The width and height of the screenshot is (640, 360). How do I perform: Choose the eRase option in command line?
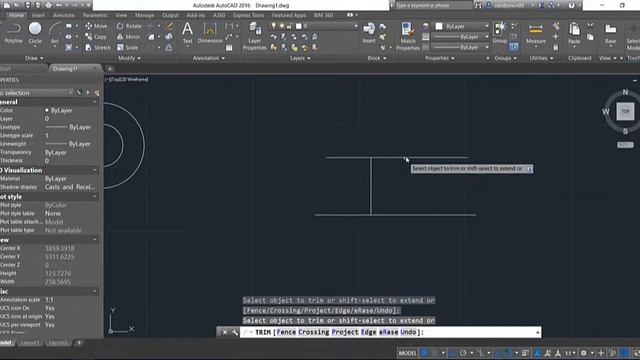tap(389, 332)
